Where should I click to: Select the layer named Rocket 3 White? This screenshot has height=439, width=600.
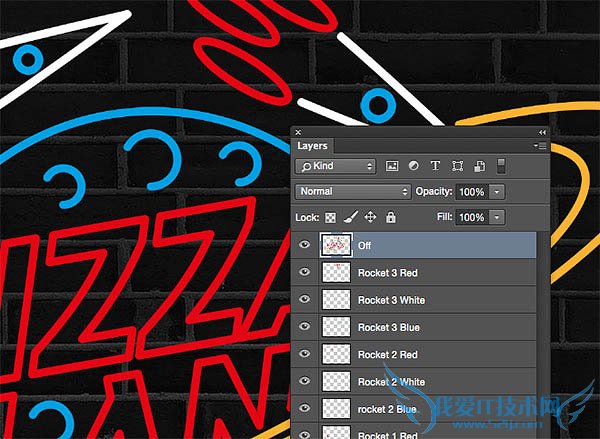414,300
